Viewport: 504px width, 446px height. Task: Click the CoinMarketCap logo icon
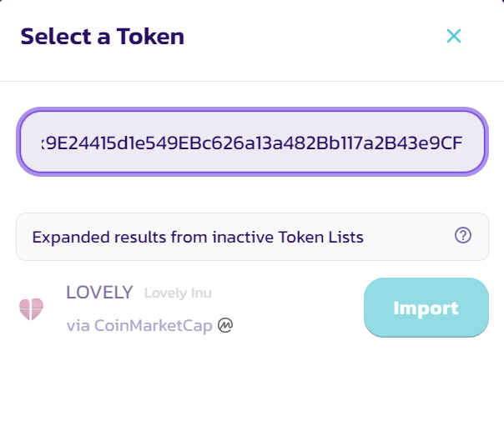tap(224, 325)
